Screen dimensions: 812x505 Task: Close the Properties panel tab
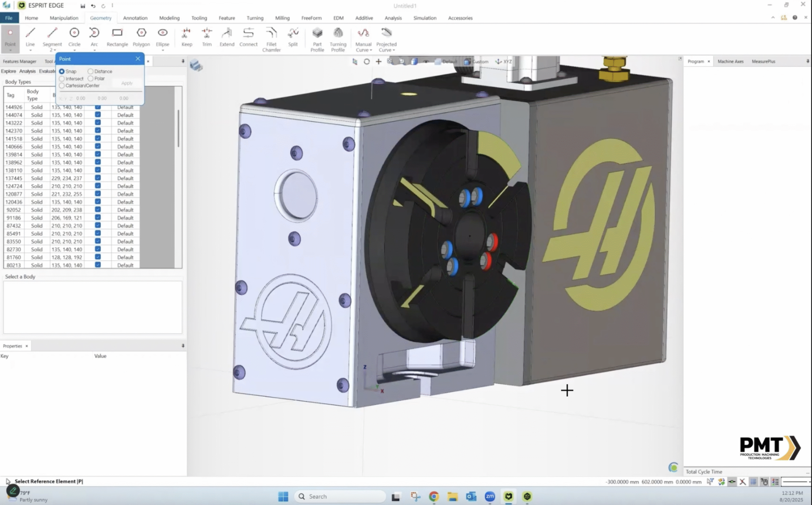pos(27,346)
